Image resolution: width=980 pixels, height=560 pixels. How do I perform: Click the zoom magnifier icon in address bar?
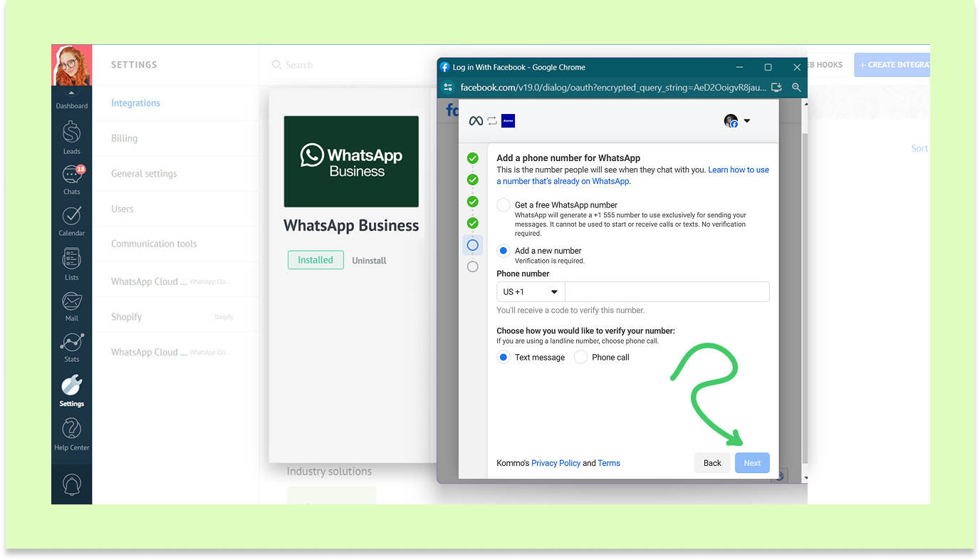coord(796,88)
